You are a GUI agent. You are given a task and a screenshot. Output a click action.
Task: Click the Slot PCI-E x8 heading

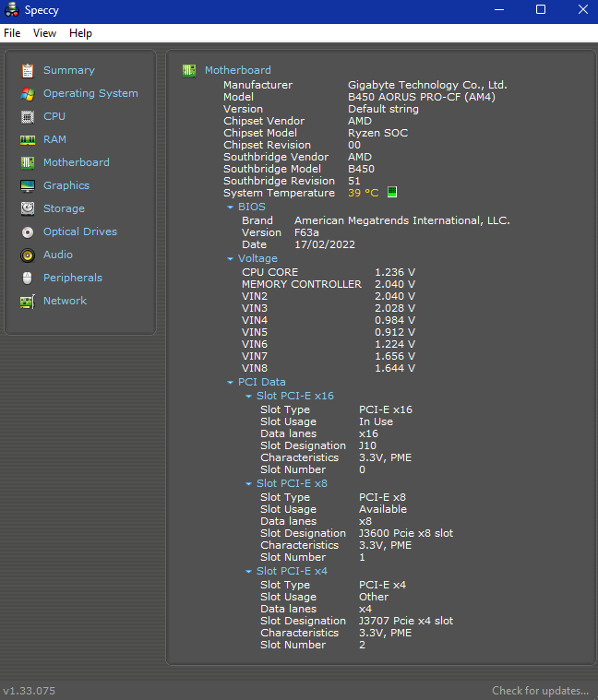coord(292,483)
